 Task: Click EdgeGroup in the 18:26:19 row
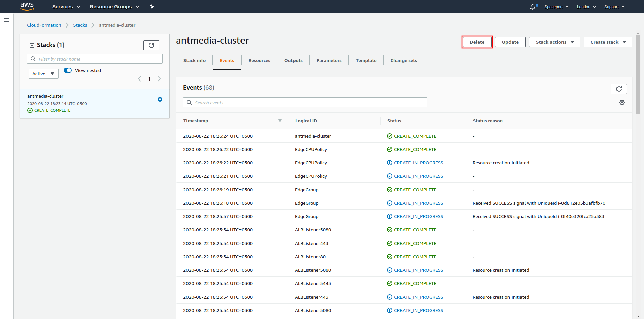point(307,190)
